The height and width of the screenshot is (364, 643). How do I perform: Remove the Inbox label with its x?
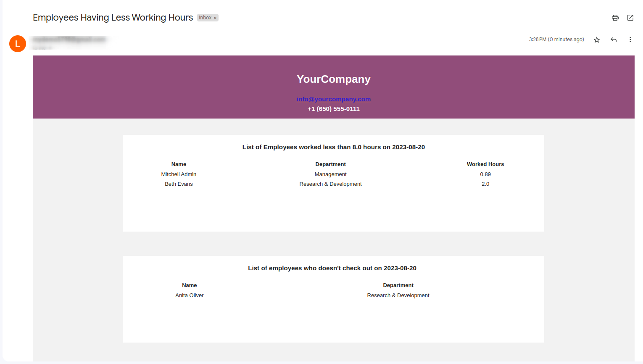point(215,18)
